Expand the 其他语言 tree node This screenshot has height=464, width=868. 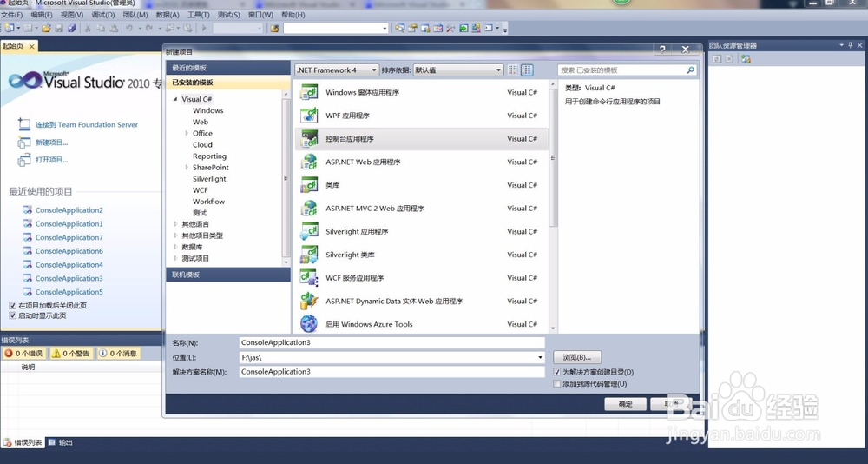point(176,224)
